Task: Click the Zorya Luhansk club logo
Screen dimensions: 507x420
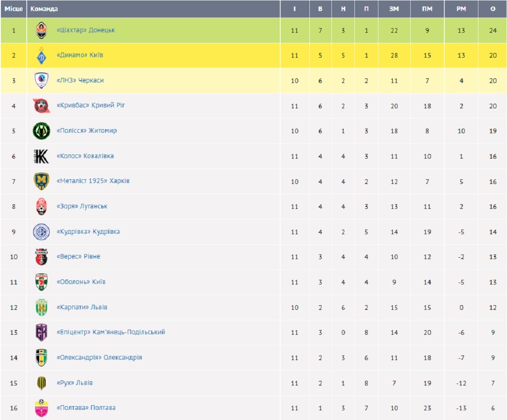Action: [x=41, y=207]
